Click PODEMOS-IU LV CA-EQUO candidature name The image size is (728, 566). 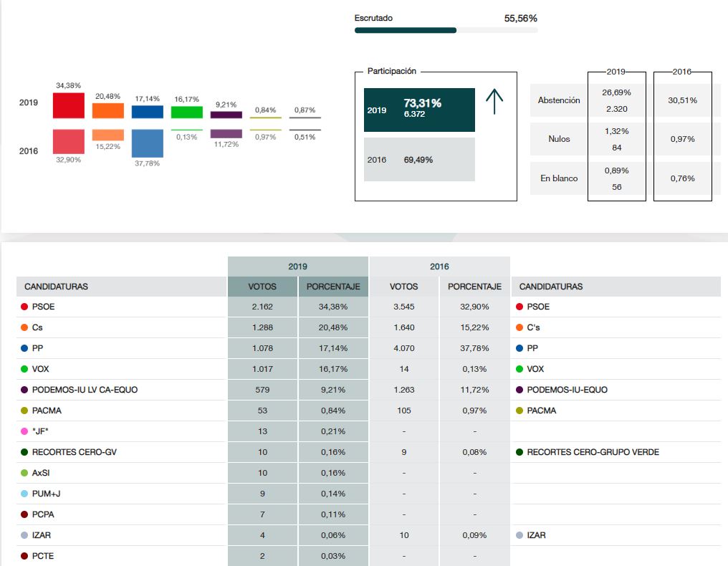click(x=85, y=390)
